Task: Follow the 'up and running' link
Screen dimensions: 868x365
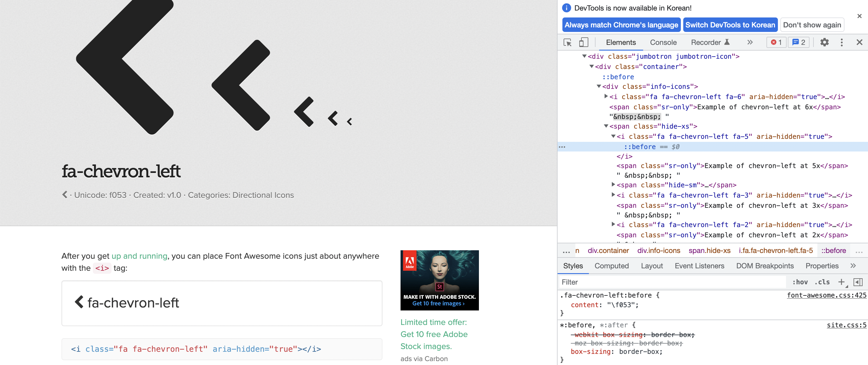Action: tap(139, 256)
